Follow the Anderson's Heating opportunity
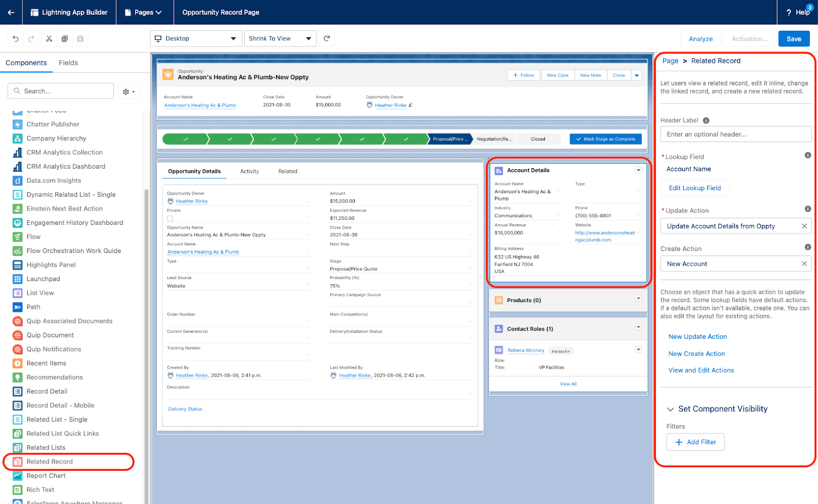Viewport: 818px width, 504px height. 523,75
